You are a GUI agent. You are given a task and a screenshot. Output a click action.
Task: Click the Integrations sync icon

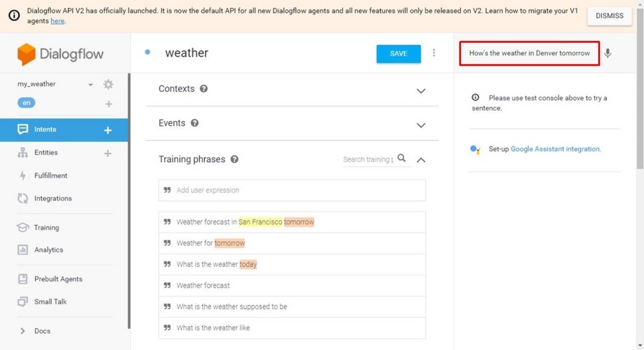point(23,198)
